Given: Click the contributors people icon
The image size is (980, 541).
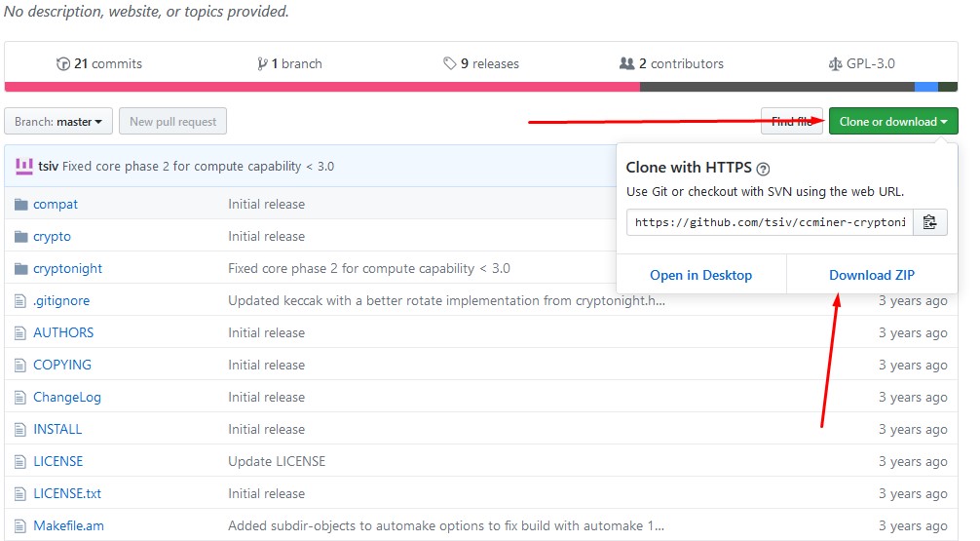Looking at the screenshot, I should (627, 63).
